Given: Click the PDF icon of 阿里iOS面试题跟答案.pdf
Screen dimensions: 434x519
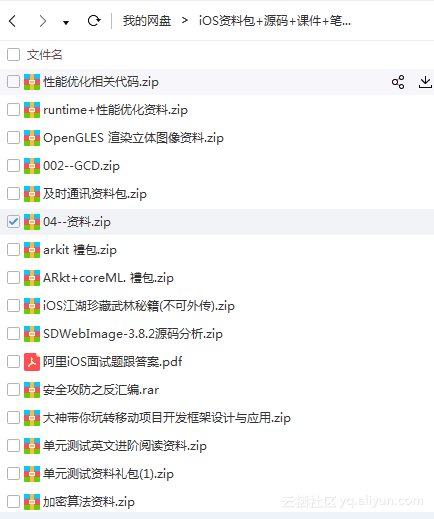Looking at the screenshot, I should 32,362.
